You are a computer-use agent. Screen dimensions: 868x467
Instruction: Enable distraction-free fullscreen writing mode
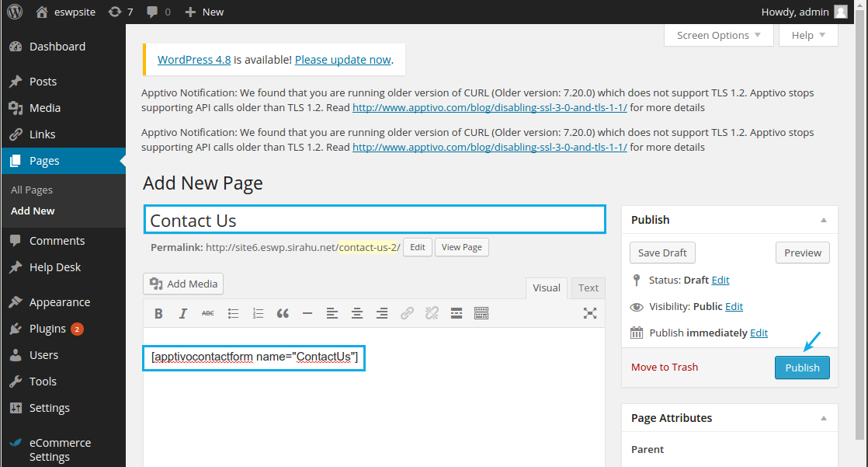pyautogui.click(x=590, y=314)
